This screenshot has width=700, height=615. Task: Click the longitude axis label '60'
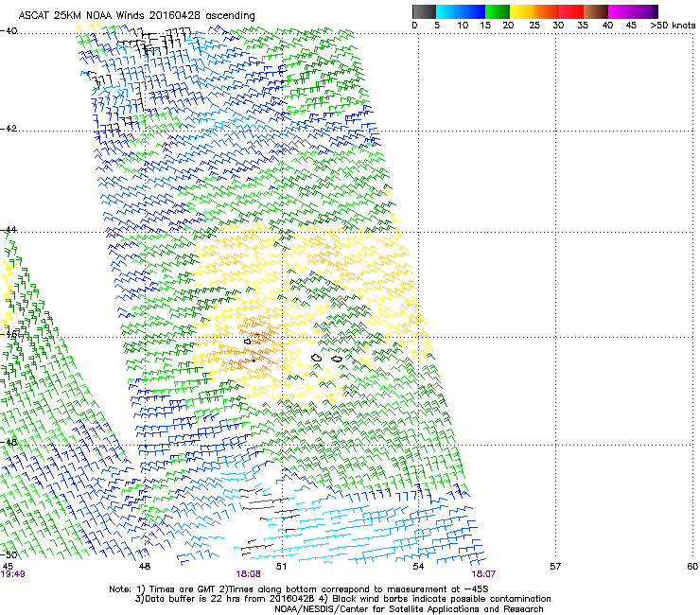[692, 567]
